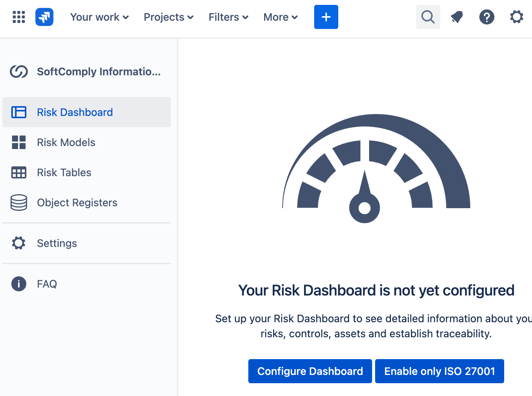Click the heading Your Risk Dashboard is not yet configured

coord(376,290)
